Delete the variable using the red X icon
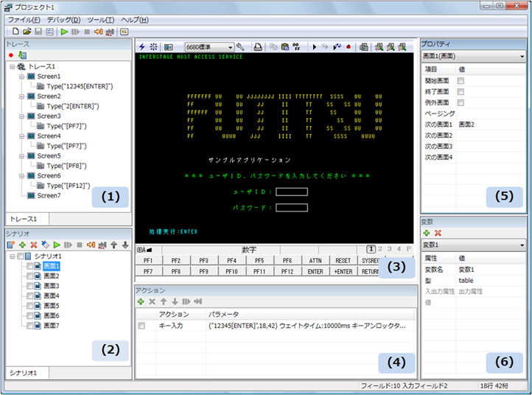Screen dimensions: 532x395 [438, 232]
